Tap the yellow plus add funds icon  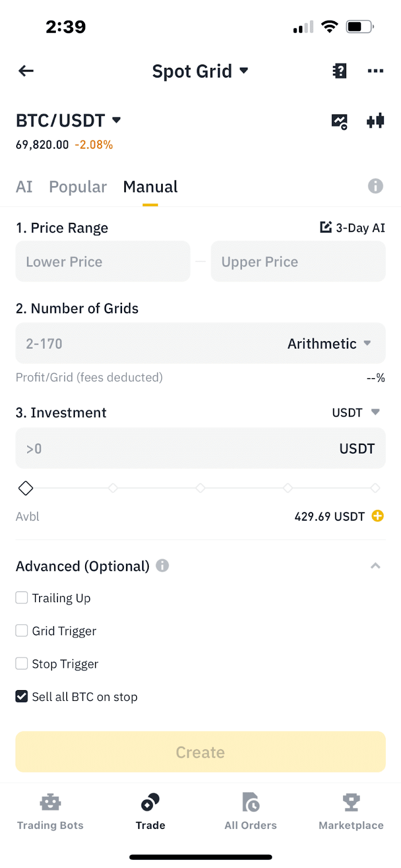(378, 516)
